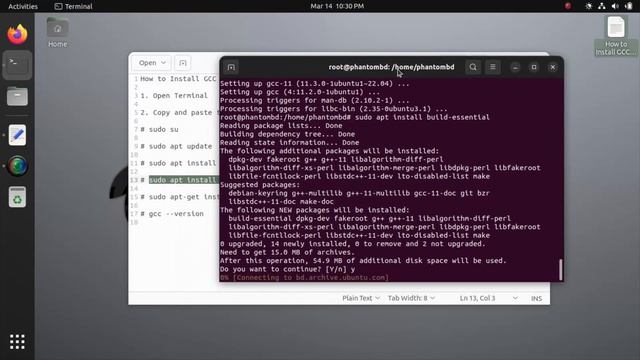Minimize the terminal window
Image resolution: width=640 pixels, height=360 pixels.
[x=515, y=67]
